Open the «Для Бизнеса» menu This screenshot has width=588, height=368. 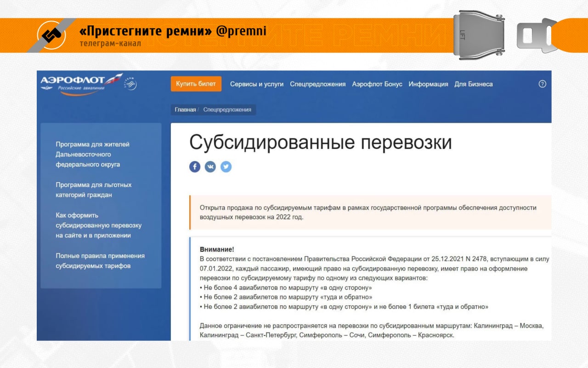pos(474,84)
